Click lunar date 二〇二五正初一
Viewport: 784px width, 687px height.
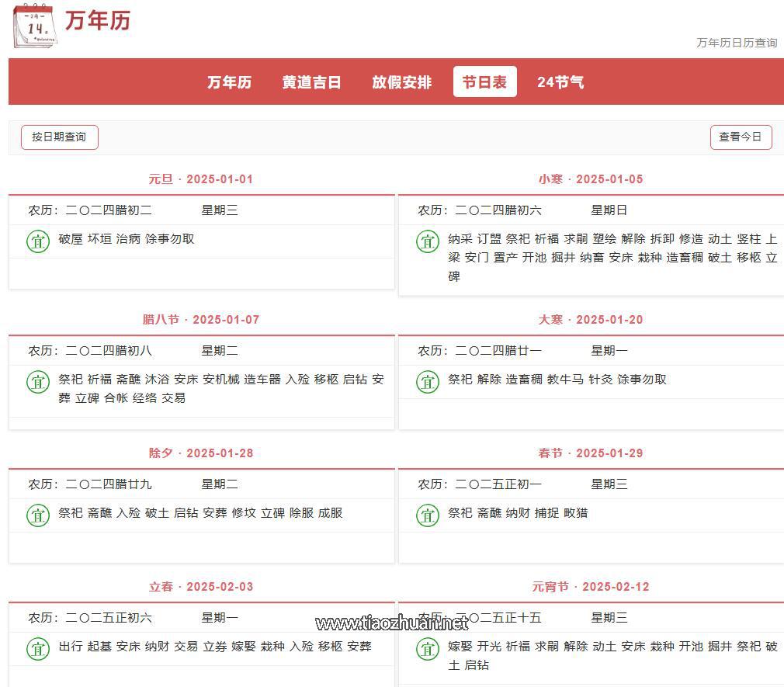point(498,484)
